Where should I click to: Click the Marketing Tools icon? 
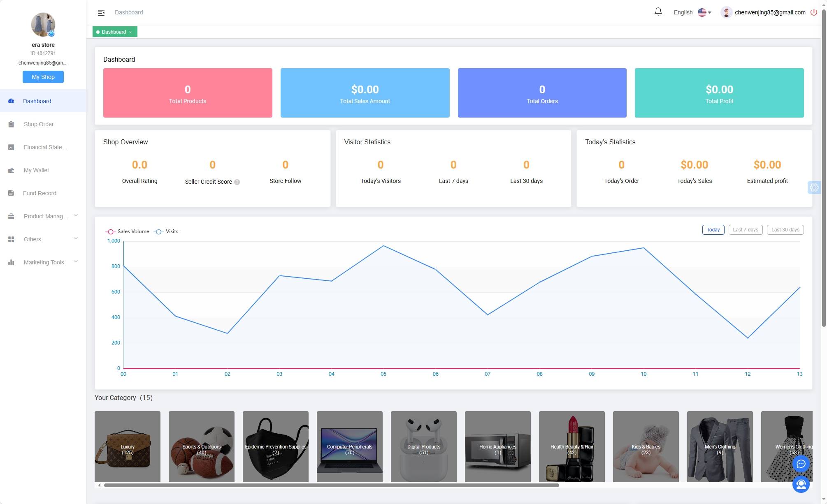[11, 262]
